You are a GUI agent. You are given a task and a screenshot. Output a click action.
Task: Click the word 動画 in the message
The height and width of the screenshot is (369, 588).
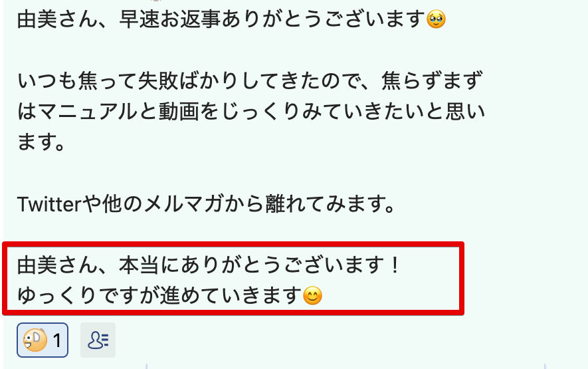(179, 112)
